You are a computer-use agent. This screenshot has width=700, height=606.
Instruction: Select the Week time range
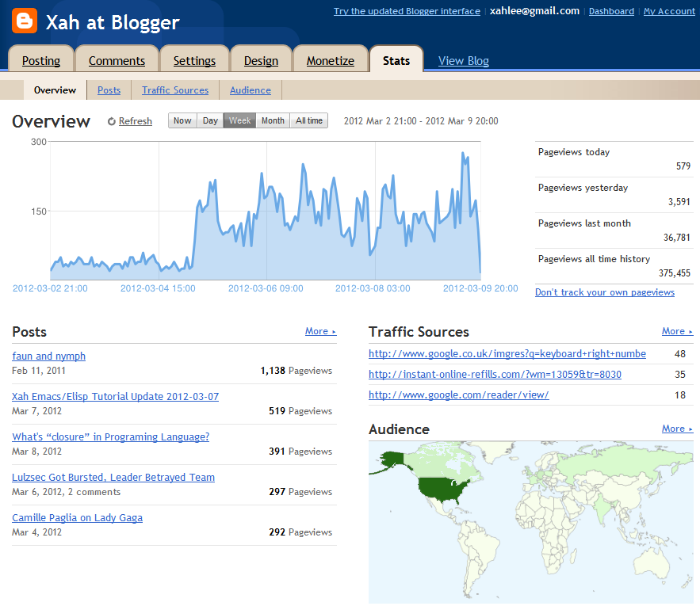tap(239, 120)
